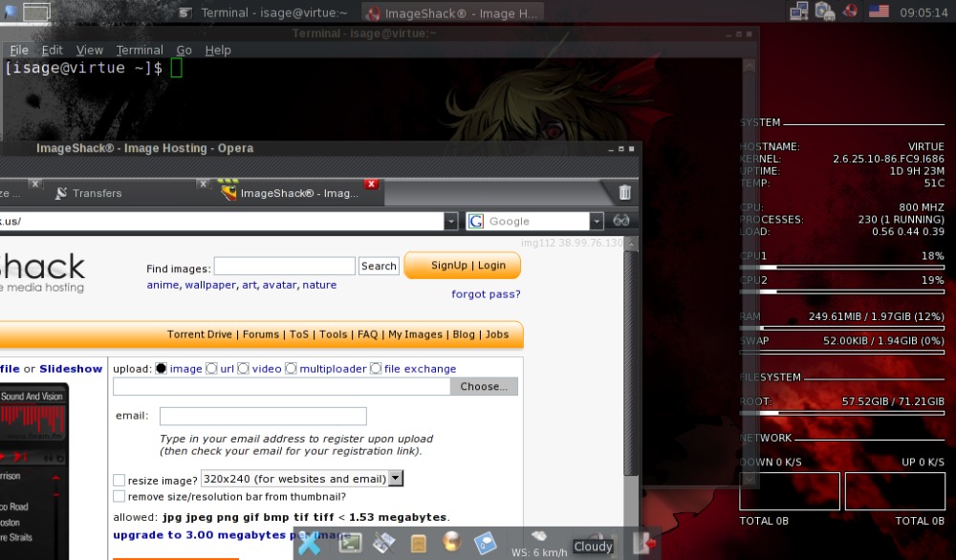Image resolution: width=956 pixels, height=560 pixels.
Task: Open the My Images link
Action: (415, 334)
